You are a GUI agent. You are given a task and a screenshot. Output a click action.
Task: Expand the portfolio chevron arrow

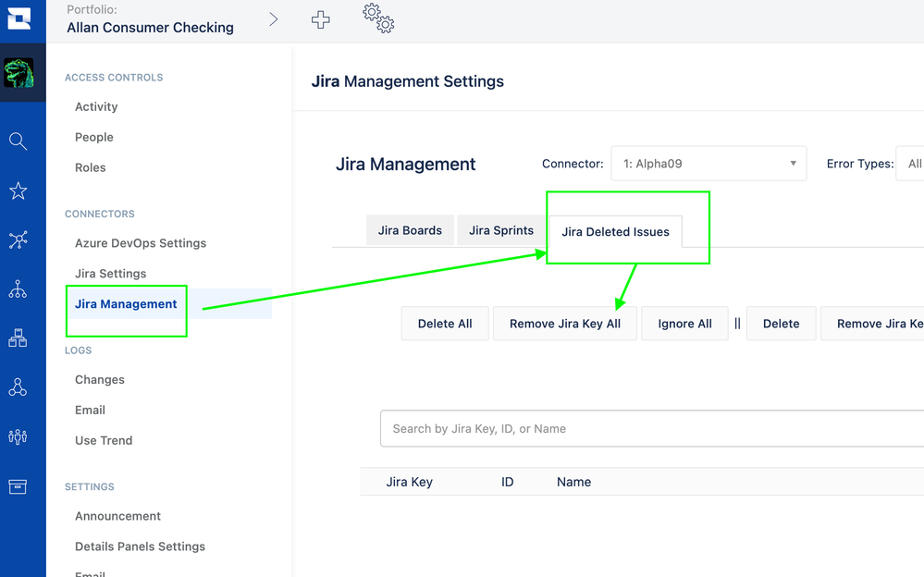pos(274,19)
